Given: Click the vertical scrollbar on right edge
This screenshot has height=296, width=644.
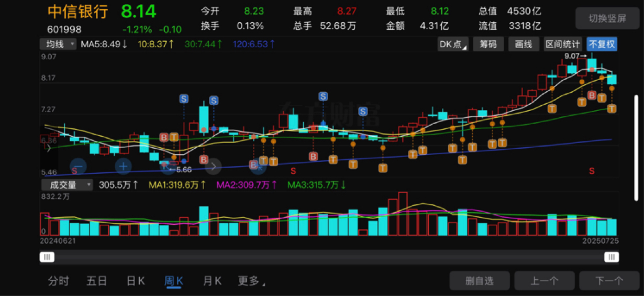Looking at the screenshot, I should [x=636, y=147].
